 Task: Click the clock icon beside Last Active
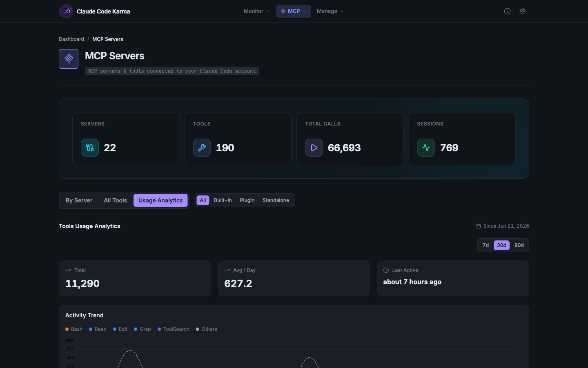(x=386, y=270)
